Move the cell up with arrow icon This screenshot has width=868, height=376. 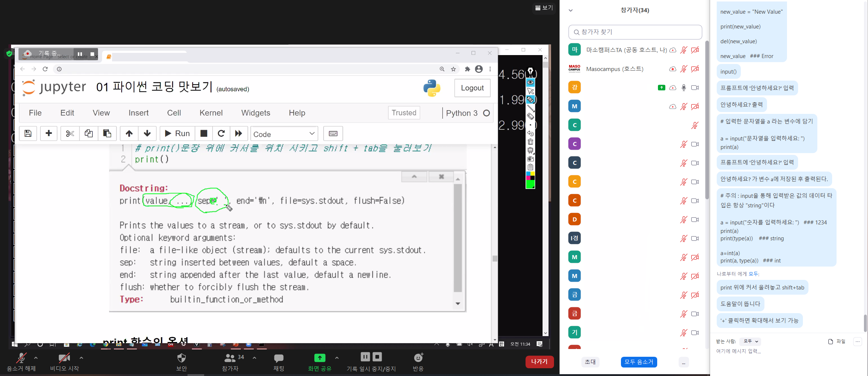click(129, 133)
